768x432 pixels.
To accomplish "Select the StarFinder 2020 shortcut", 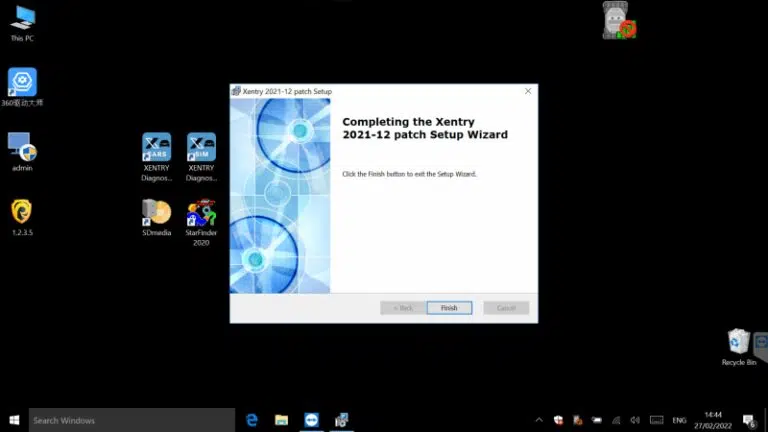I will (x=201, y=214).
